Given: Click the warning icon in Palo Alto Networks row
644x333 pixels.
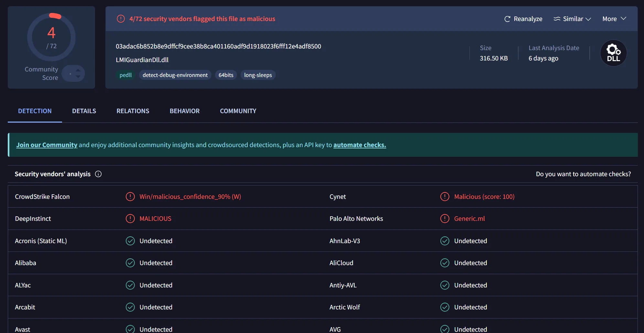Looking at the screenshot, I should pyautogui.click(x=445, y=219).
